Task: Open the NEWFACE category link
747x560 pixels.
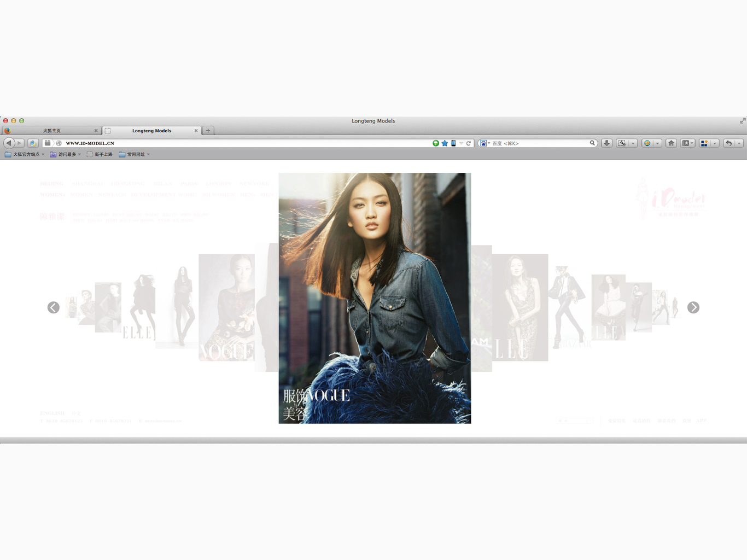Action: point(112,195)
